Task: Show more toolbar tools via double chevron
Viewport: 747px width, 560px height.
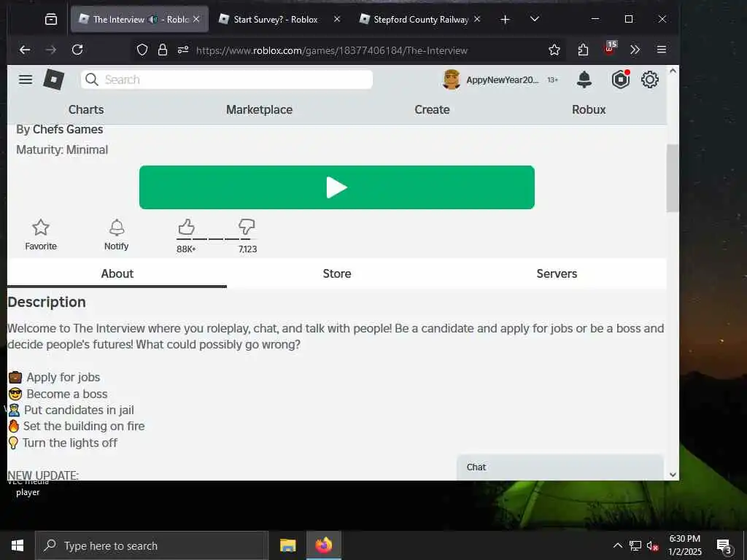Action: [635, 50]
